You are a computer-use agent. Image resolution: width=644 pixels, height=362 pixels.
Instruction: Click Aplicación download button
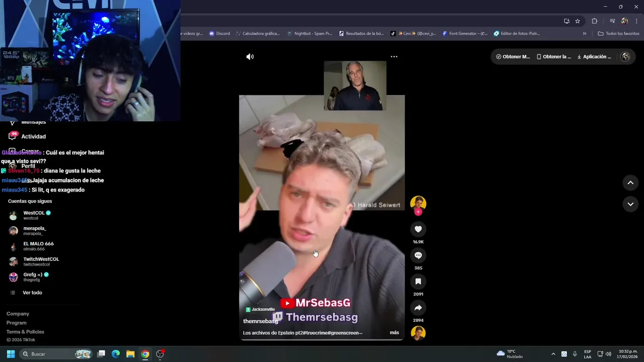point(594,57)
